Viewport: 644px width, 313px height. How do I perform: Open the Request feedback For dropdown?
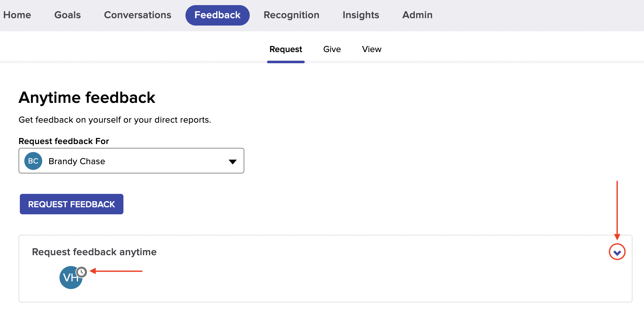click(131, 161)
